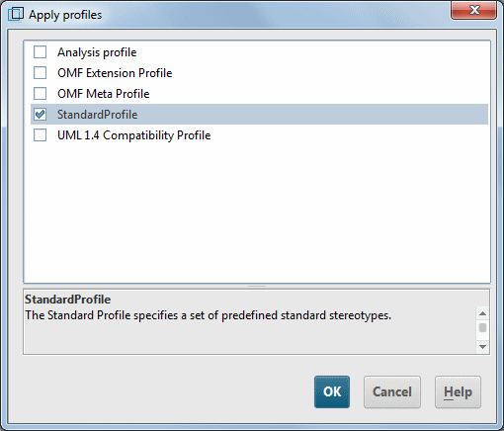Select the UML 1.4 Compatibility Profile label

pos(134,135)
